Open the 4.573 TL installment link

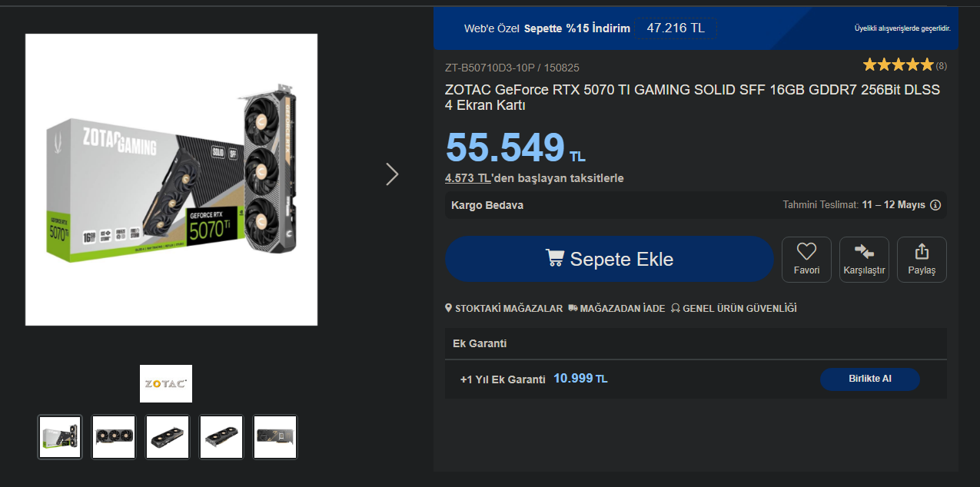[x=468, y=178]
